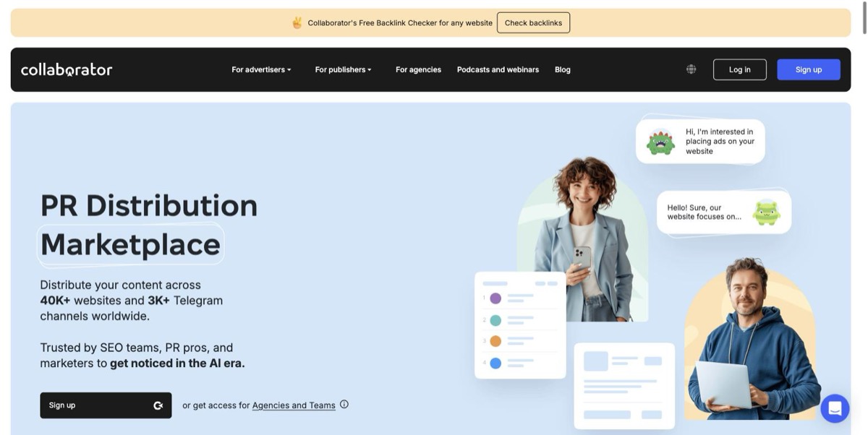The width and height of the screenshot is (868, 435).
Task: Click the Log in button
Action: coord(739,69)
